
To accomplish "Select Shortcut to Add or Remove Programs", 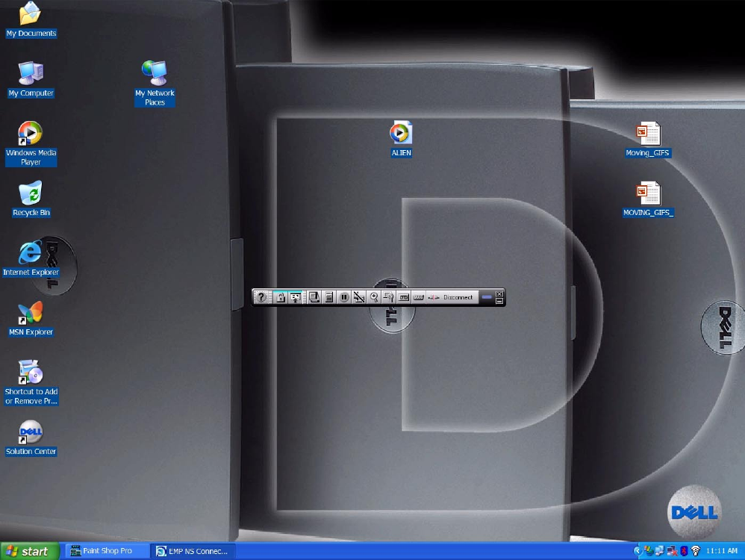I will point(31,383).
